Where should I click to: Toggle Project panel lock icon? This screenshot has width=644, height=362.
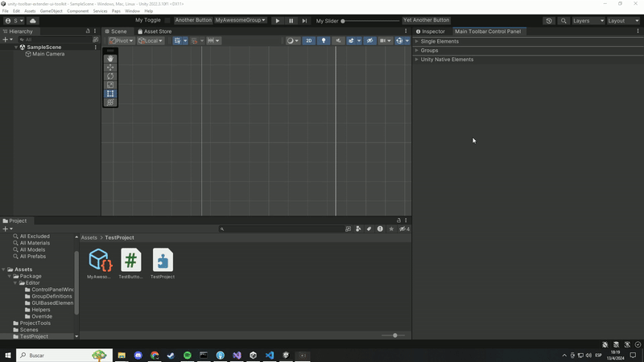click(398, 220)
